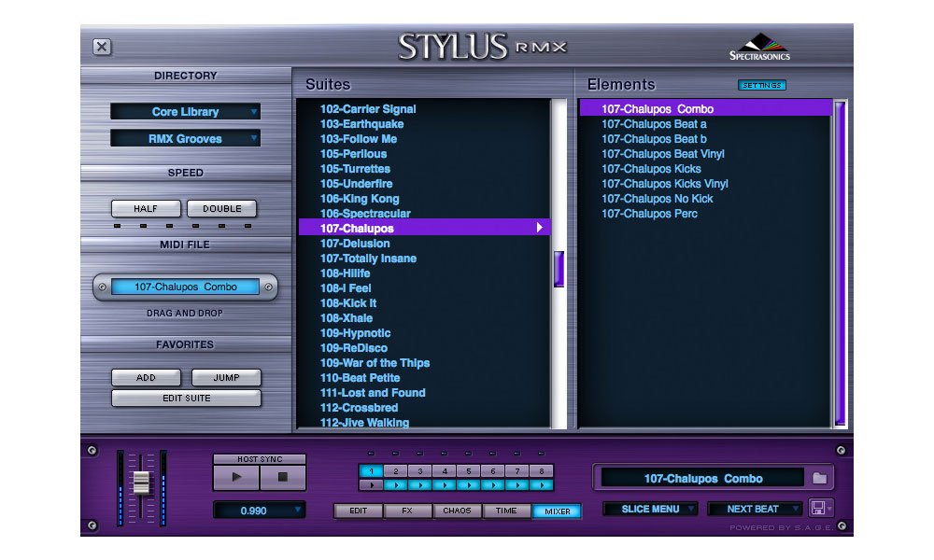Click the small play arrow under part 1
Viewport: 934px width, 560px height.
pyautogui.click(x=370, y=484)
